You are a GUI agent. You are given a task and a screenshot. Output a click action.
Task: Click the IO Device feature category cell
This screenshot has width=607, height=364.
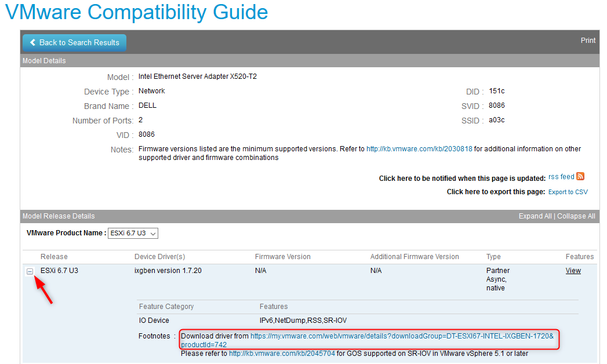click(154, 321)
